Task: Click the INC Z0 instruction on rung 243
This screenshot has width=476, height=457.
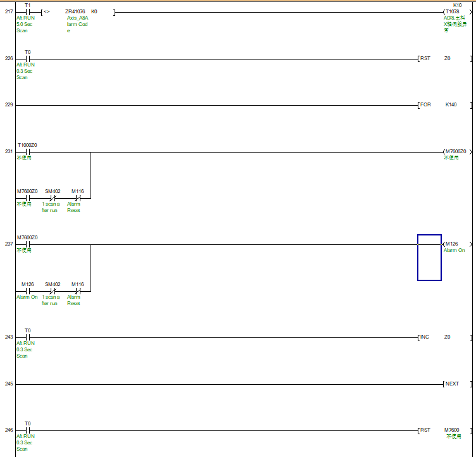Action: click(444, 337)
